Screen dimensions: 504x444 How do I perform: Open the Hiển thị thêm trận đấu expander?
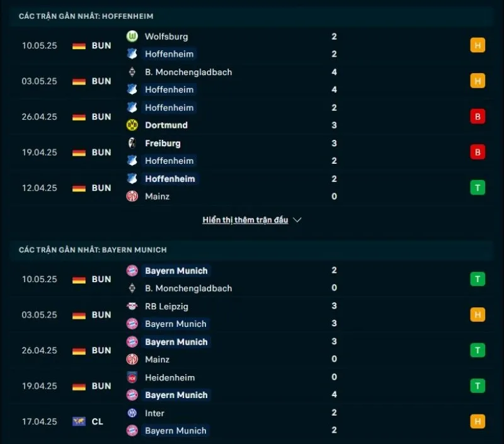point(246,220)
